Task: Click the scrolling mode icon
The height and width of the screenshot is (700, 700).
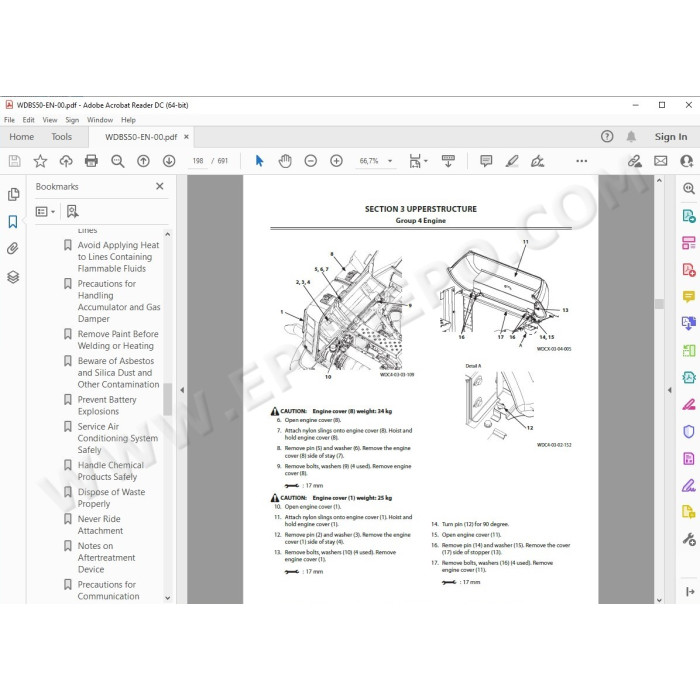Action: [448, 161]
